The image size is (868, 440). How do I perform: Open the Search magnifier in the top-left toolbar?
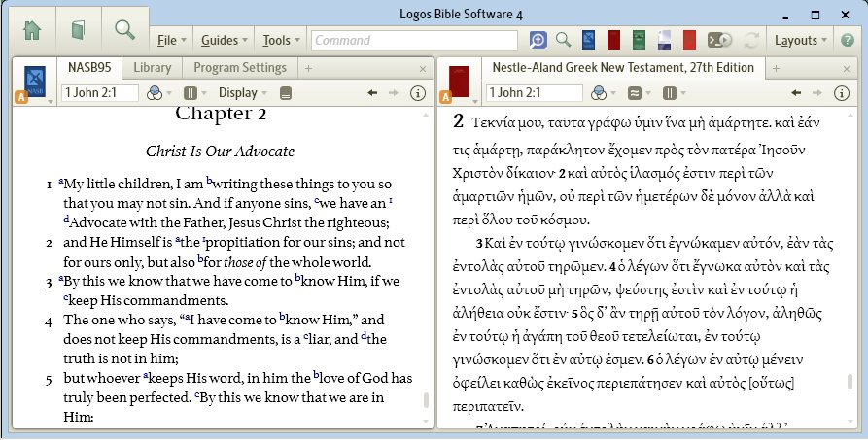[x=124, y=29]
